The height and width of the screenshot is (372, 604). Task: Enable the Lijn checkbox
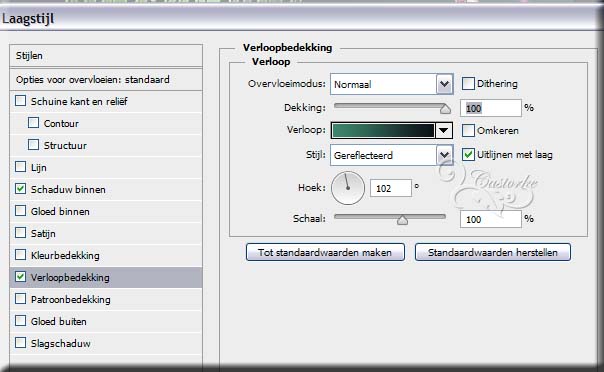pos(20,167)
